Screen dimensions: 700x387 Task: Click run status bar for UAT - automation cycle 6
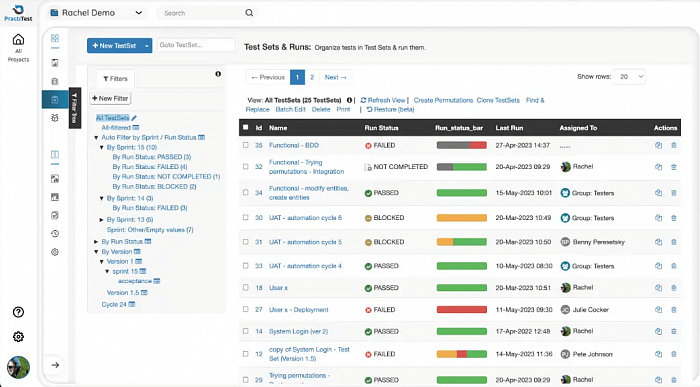pyautogui.click(x=462, y=218)
